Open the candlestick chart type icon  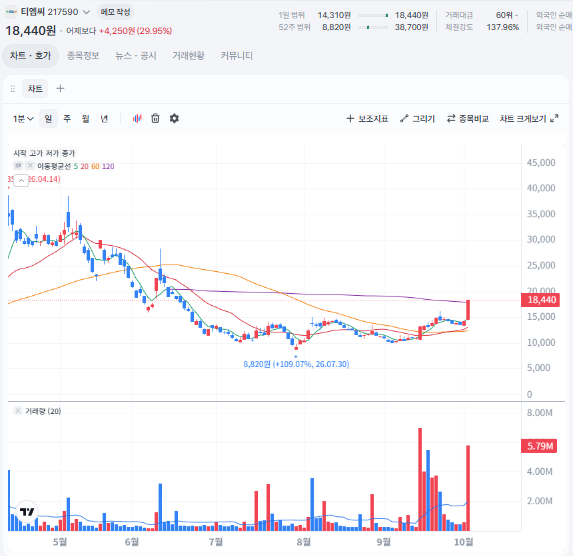(137, 118)
